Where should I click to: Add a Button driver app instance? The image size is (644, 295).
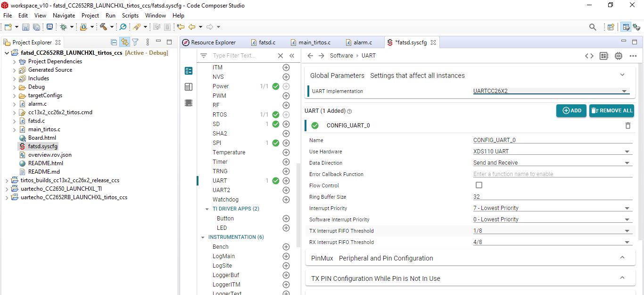tap(286, 219)
